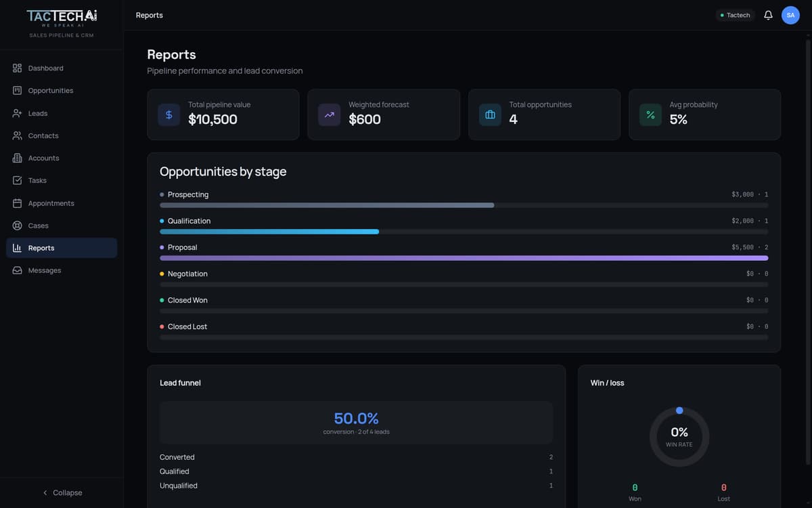812x508 pixels.
Task: Click the Messages inbox icon
Action: pyautogui.click(x=18, y=270)
